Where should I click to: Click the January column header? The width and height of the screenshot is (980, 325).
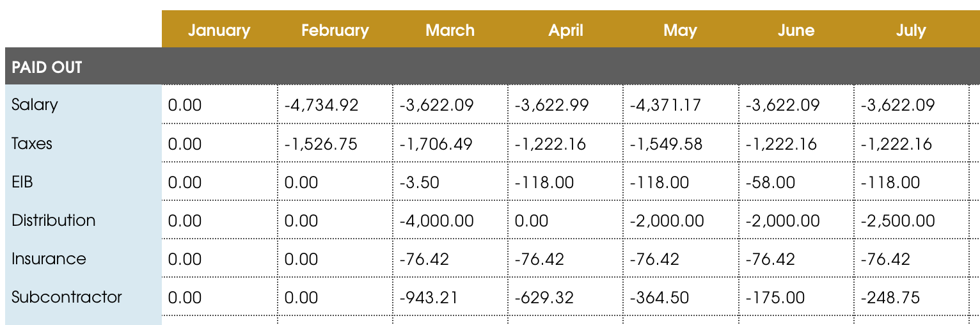219,30
